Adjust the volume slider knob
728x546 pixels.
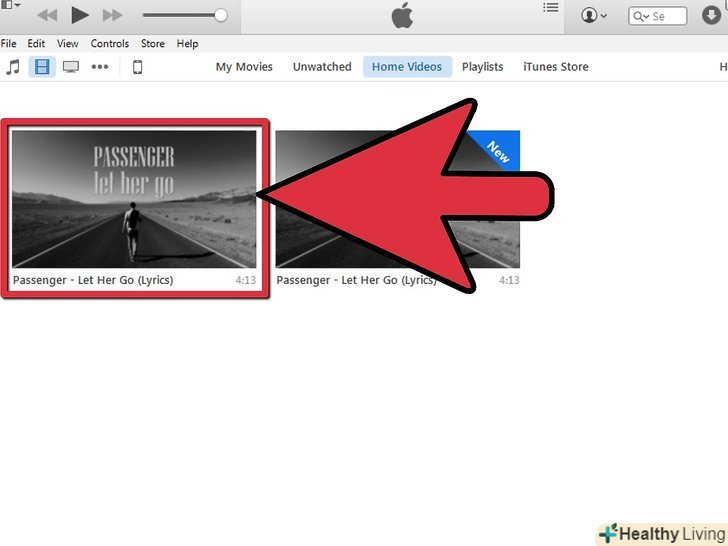[221, 15]
